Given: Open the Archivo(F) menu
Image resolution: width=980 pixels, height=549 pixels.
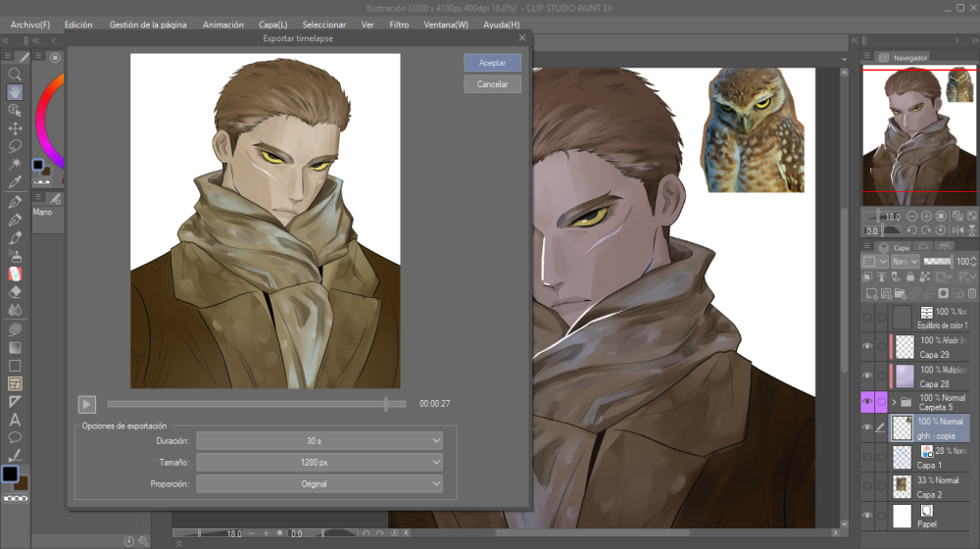Looking at the screenshot, I should [30, 25].
